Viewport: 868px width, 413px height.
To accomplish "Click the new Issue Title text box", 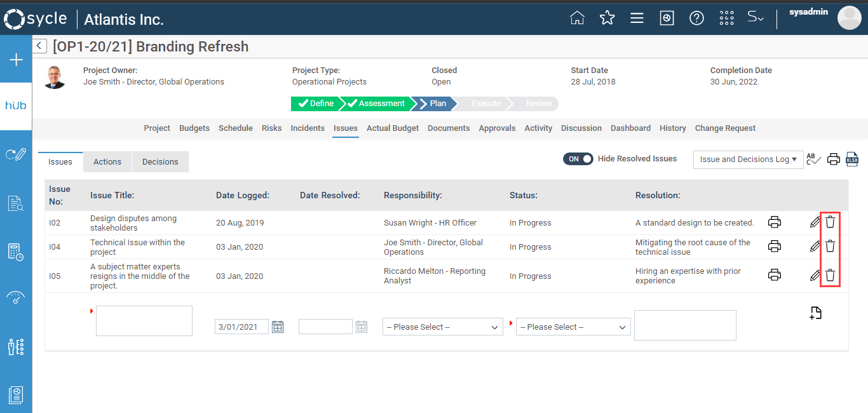I will point(144,321).
